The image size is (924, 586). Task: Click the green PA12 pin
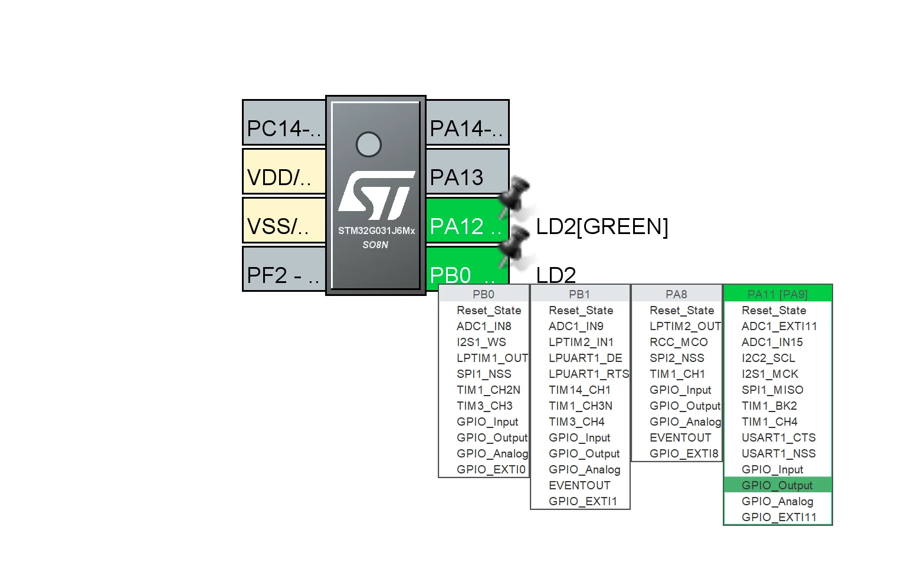(x=467, y=220)
